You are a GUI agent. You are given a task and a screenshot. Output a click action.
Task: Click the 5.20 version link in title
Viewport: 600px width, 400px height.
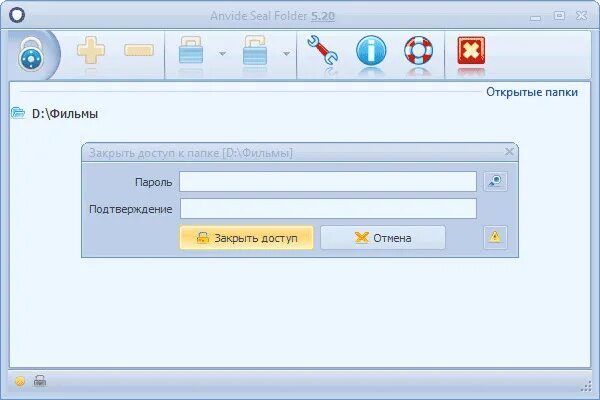click(x=323, y=16)
